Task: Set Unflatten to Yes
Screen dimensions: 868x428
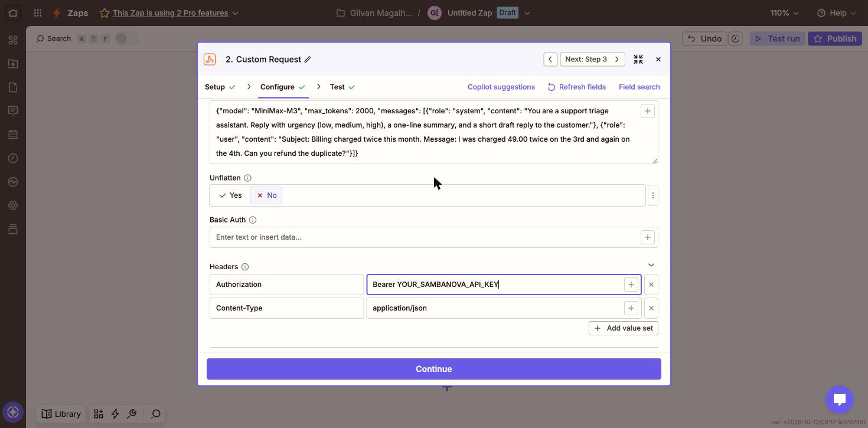Action: 230,195
